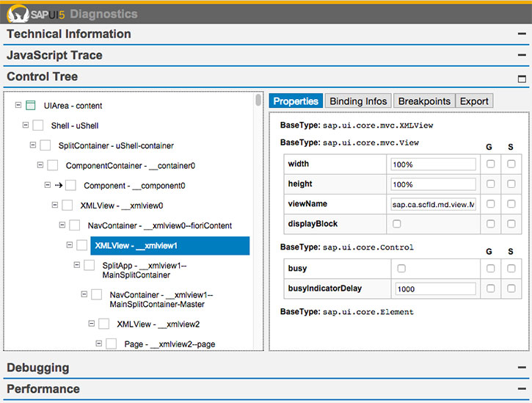
Task: Open the Export tab
Action: [474, 101]
